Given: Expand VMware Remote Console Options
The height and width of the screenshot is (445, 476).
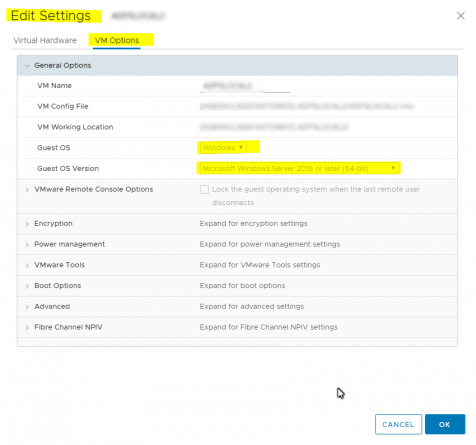Looking at the screenshot, I should (x=27, y=190).
